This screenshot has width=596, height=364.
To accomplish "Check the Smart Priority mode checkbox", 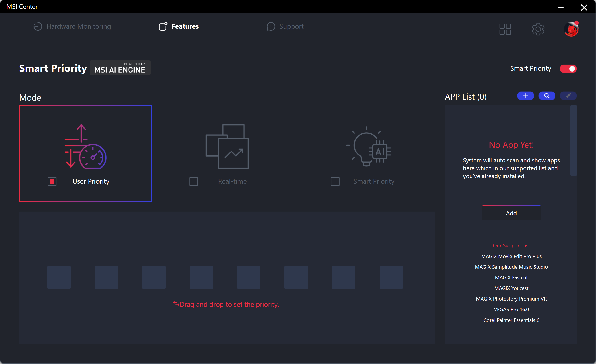I will 335,181.
